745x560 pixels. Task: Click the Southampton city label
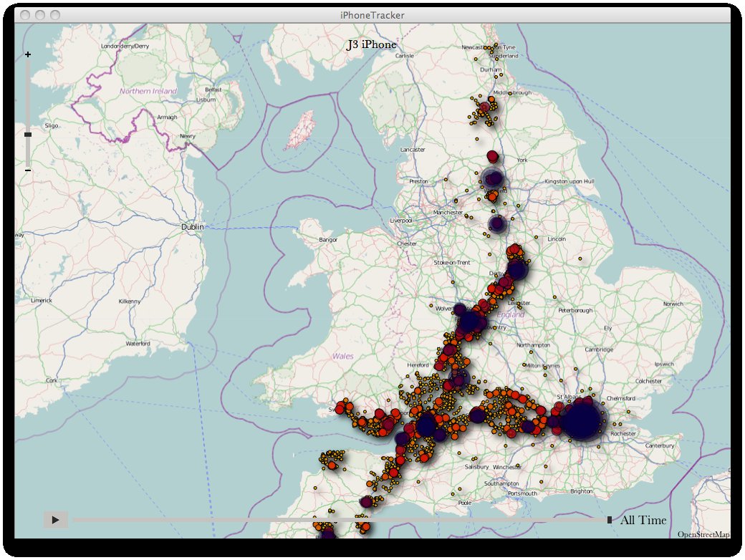click(501, 483)
